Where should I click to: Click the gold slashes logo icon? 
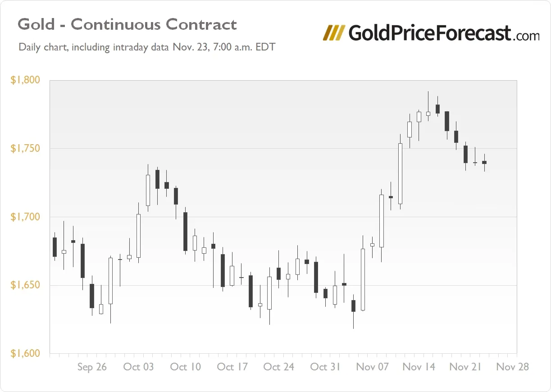pyautogui.click(x=334, y=33)
